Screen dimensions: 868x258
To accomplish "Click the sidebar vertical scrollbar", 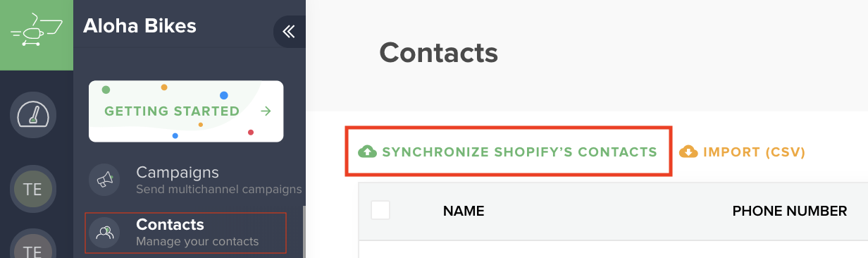I will pyautogui.click(x=304, y=232).
